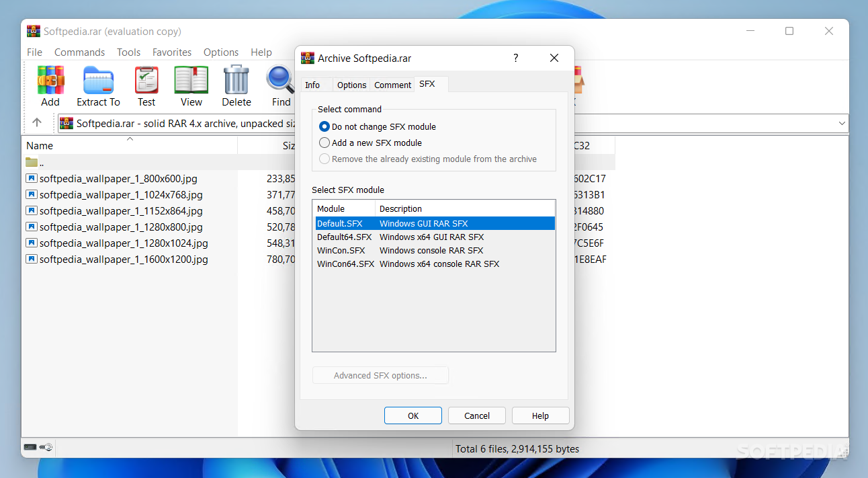Open the Tools menu
Viewport: 868px width, 478px height.
(128, 52)
